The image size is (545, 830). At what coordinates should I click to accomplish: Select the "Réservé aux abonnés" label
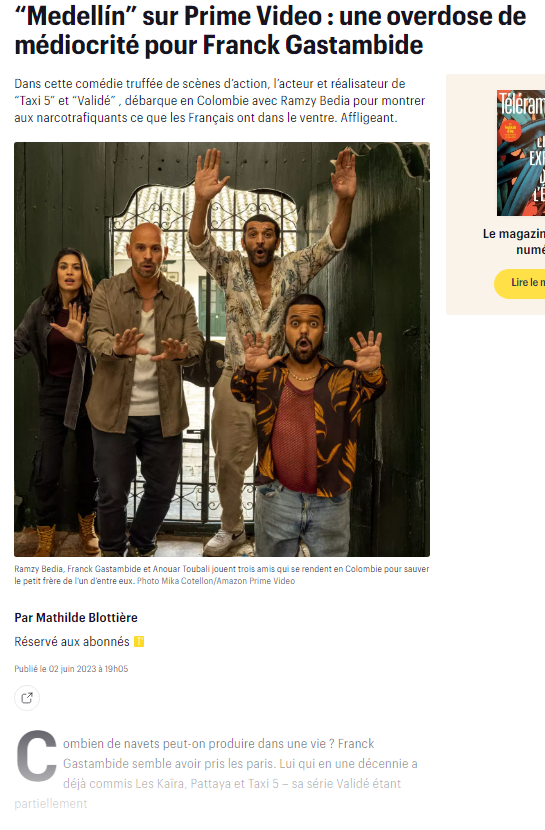click(x=72, y=642)
